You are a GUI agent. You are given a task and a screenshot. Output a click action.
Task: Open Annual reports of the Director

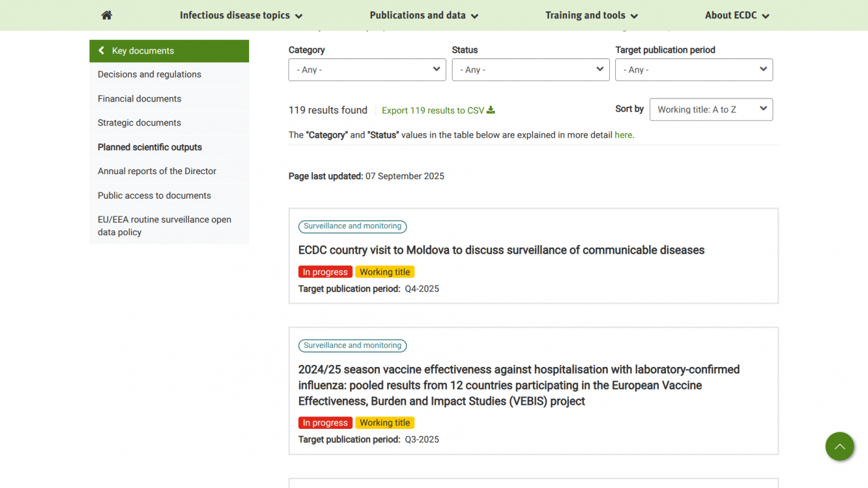pyautogui.click(x=157, y=171)
